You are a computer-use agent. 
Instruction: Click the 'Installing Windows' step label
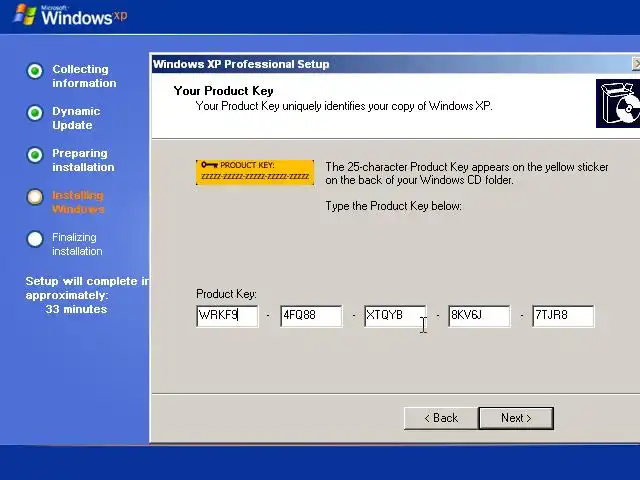[x=78, y=202]
